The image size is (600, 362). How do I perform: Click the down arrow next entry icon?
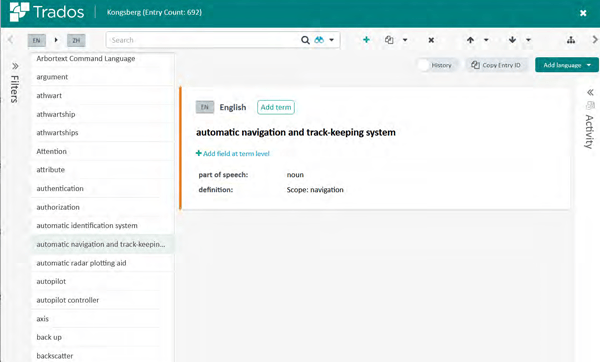click(x=512, y=40)
